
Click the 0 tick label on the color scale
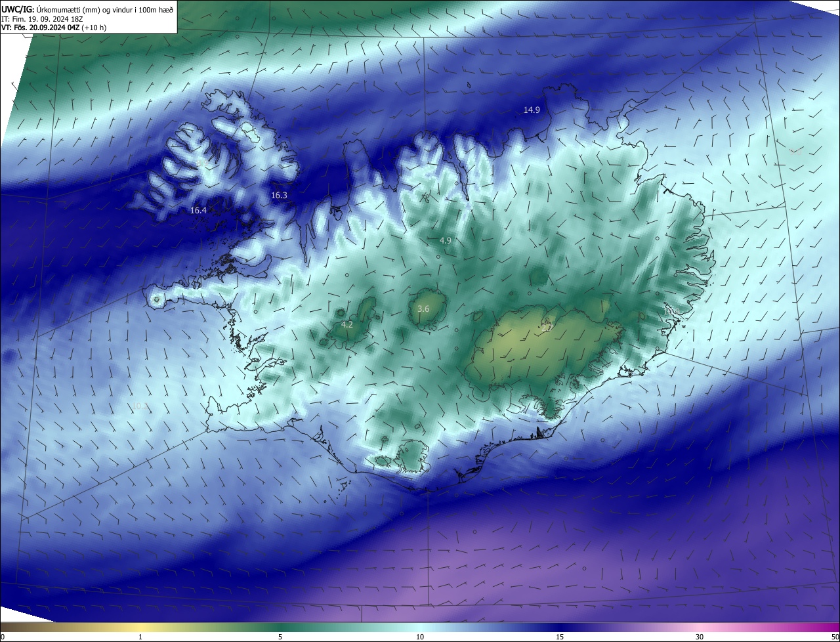click(x=3, y=637)
